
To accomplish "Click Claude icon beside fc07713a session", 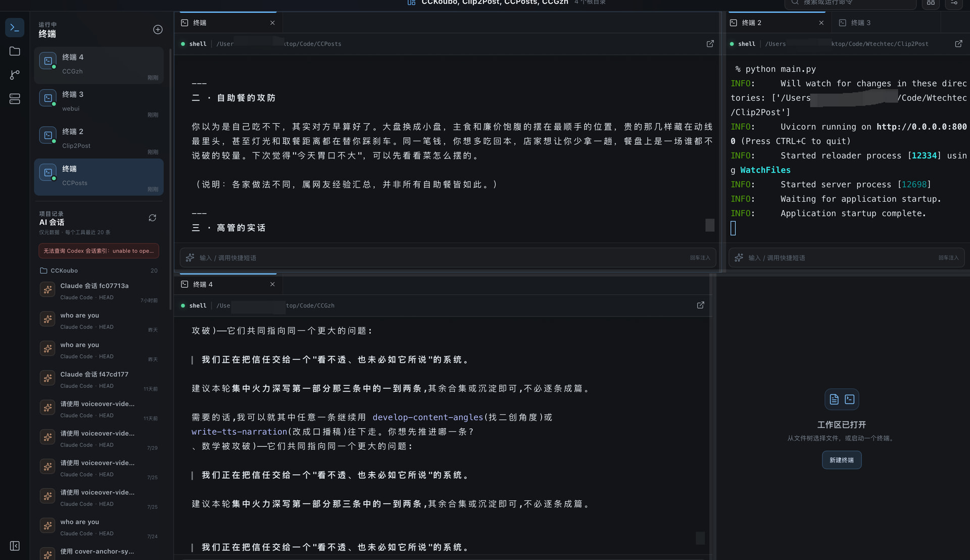I will click(x=47, y=289).
